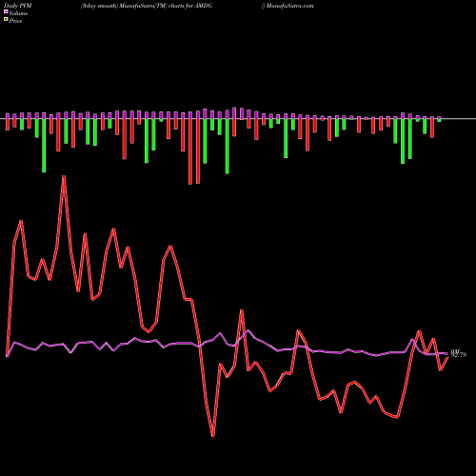Screen dimensions: 476x476
Task: Click the lowest trough of red price line
Action: pyautogui.click(x=213, y=436)
